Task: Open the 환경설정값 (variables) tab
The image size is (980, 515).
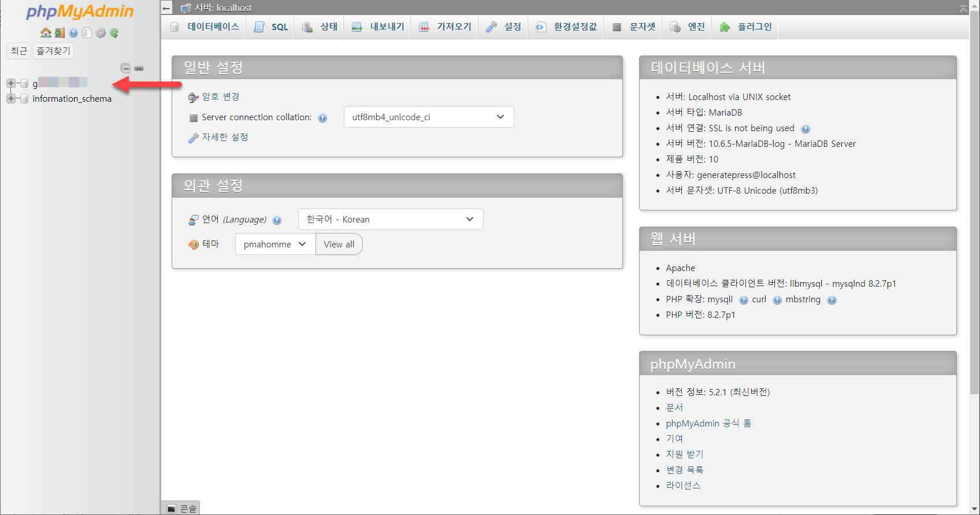Action: 566,27
